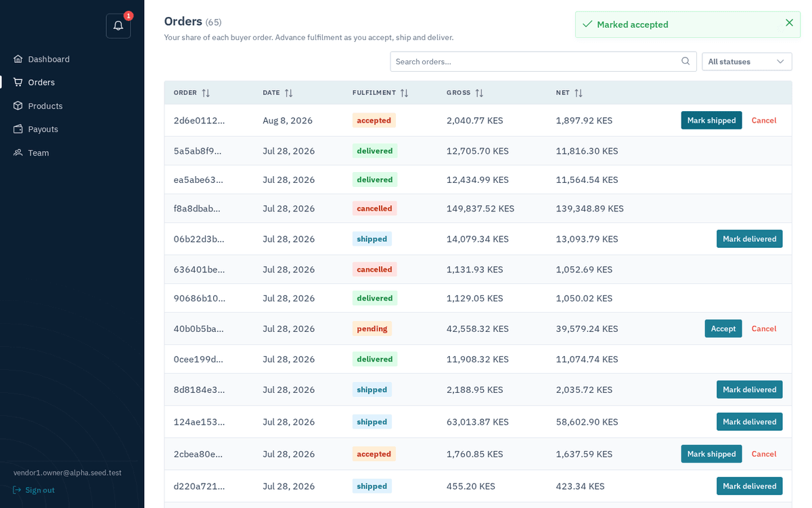Accept pending order 40b0b5ba

(x=723, y=329)
